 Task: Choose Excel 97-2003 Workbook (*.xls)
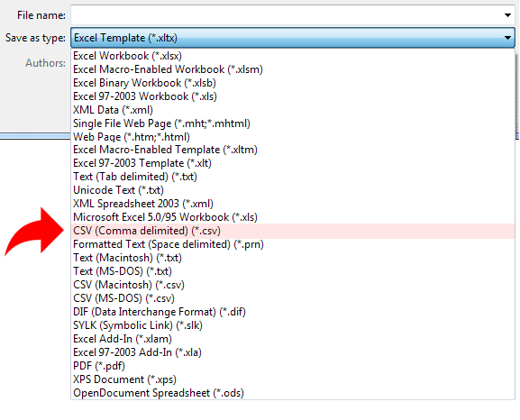click(x=293, y=96)
